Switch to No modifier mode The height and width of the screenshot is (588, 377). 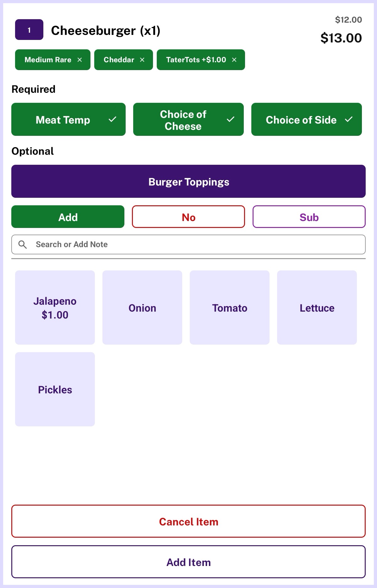188,217
